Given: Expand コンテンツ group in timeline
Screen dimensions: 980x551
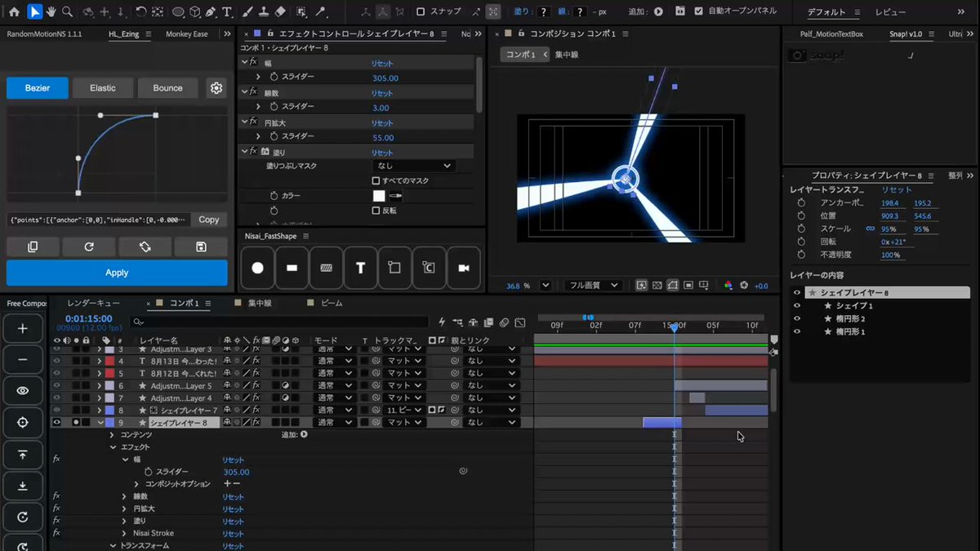Looking at the screenshot, I should click(x=113, y=435).
